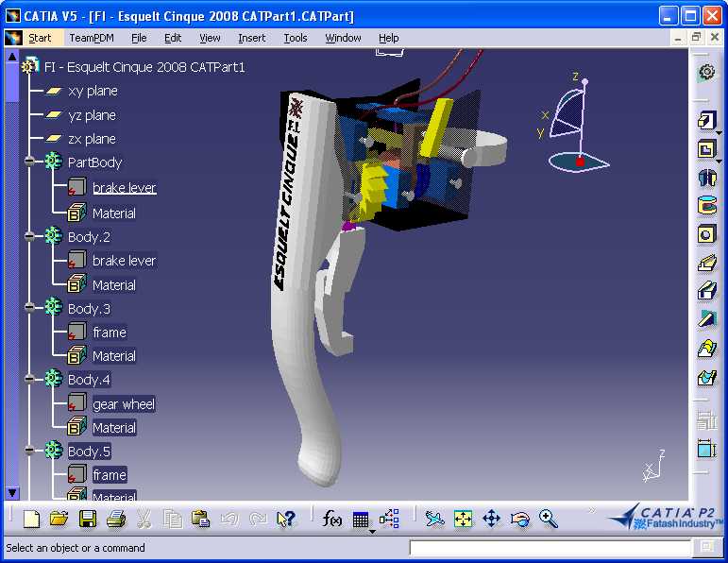
Task: Collapse the Body.2 tree node
Action: (x=29, y=236)
